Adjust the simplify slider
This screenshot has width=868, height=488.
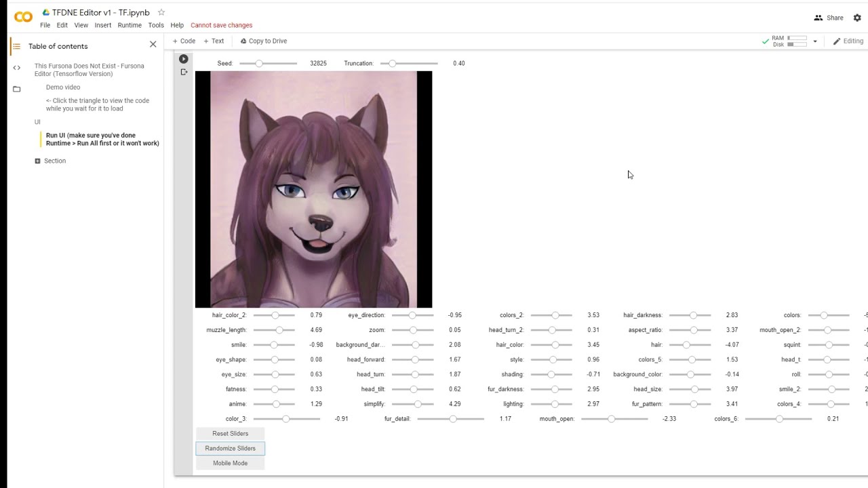(x=412, y=404)
